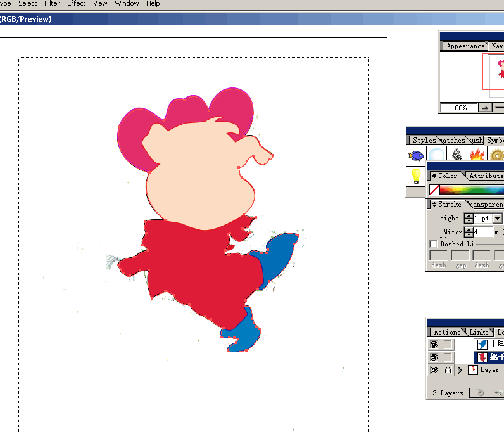Select the gear symbol
Viewport: 504px width, 434px height.
[496, 155]
